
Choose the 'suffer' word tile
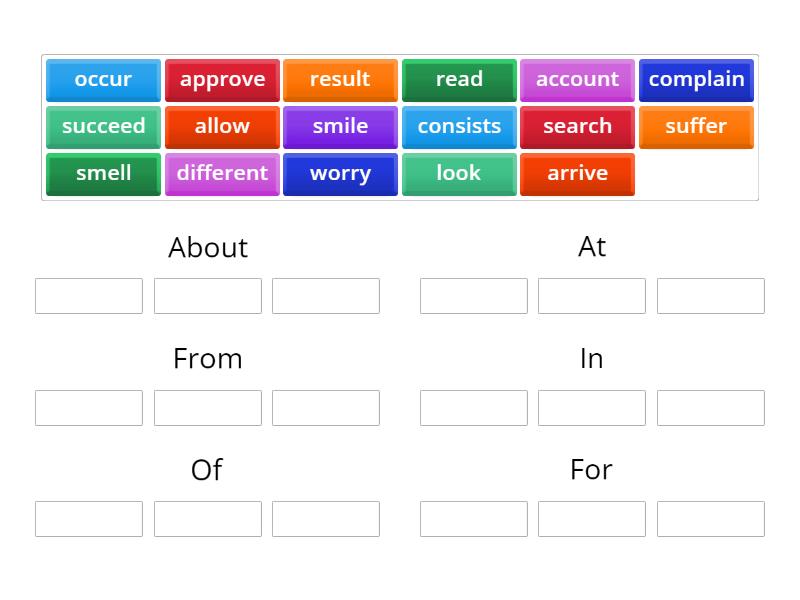point(696,127)
